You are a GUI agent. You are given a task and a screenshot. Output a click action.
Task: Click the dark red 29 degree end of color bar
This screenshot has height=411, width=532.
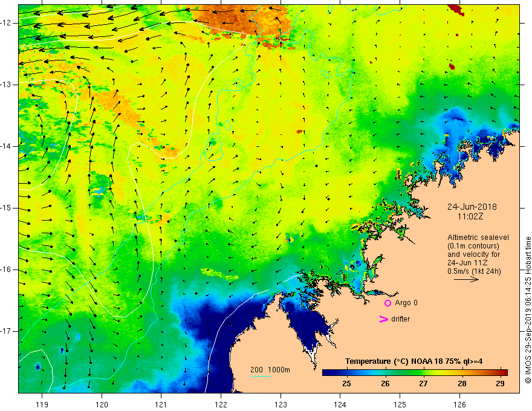click(503, 372)
